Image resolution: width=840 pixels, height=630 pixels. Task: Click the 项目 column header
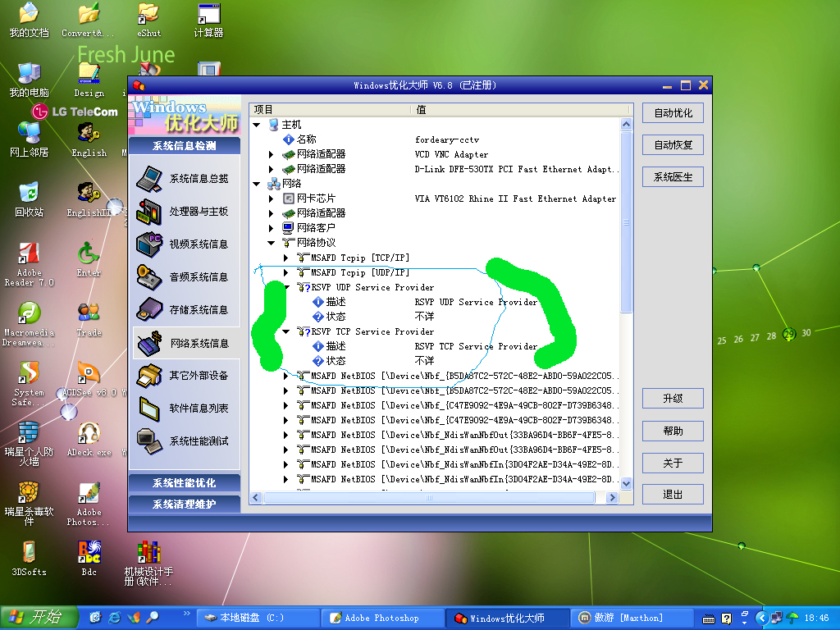point(330,110)
